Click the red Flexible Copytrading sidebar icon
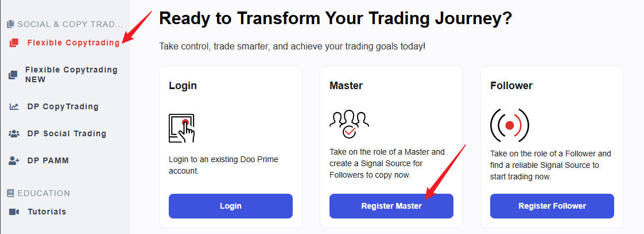The width and height of the screenshot is (644, 234). pyautogui.click(x=14, y=43)
